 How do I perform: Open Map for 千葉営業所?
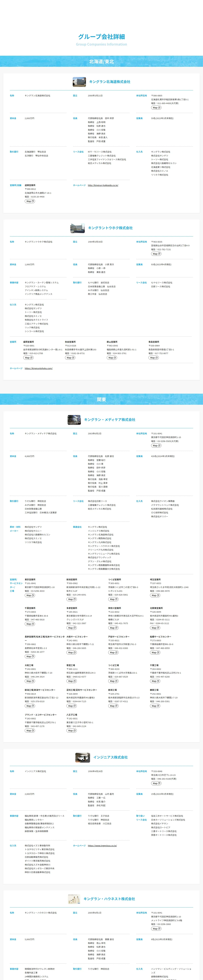click(30, 624)
